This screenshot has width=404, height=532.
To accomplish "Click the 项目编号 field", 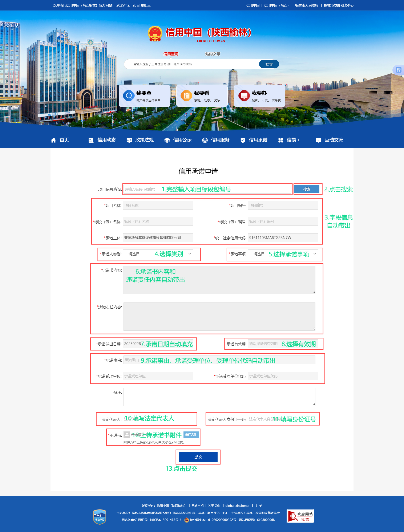I will pos(283,205).
